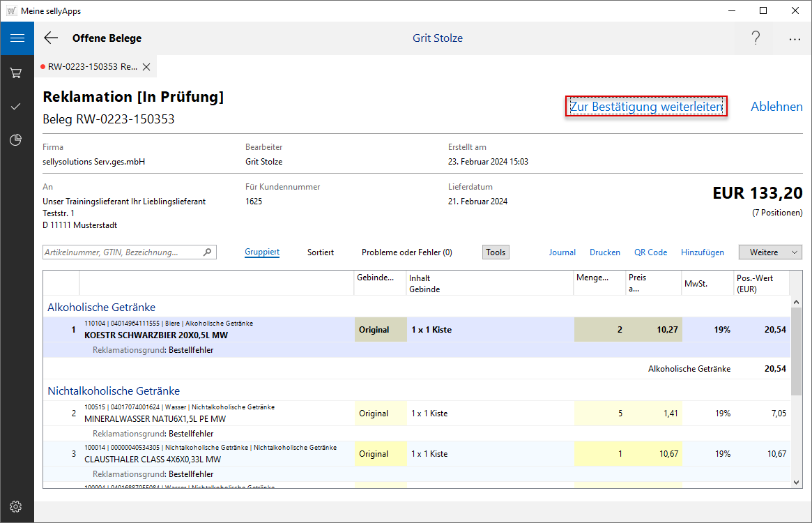This screenshot has width=812, height=523.
Task: Go back with the left arrow
Action: pyautogui.click(x=51, y=38)
